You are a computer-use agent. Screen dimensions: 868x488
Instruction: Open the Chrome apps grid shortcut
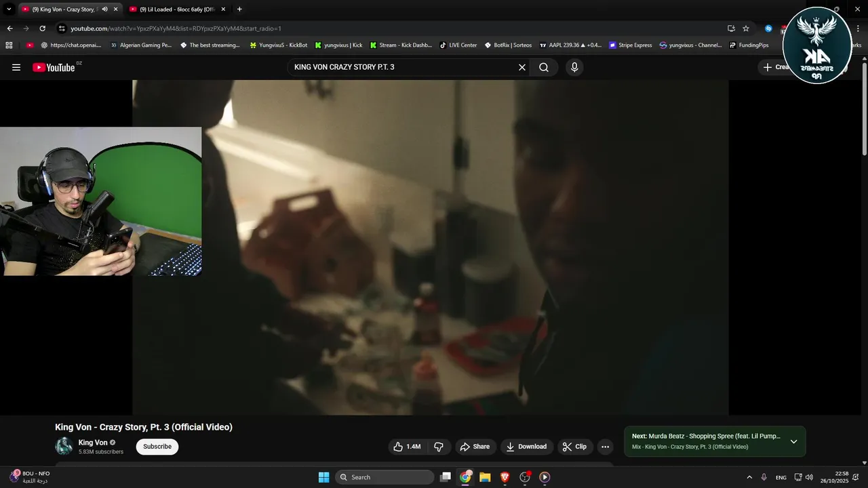point(9,45)
